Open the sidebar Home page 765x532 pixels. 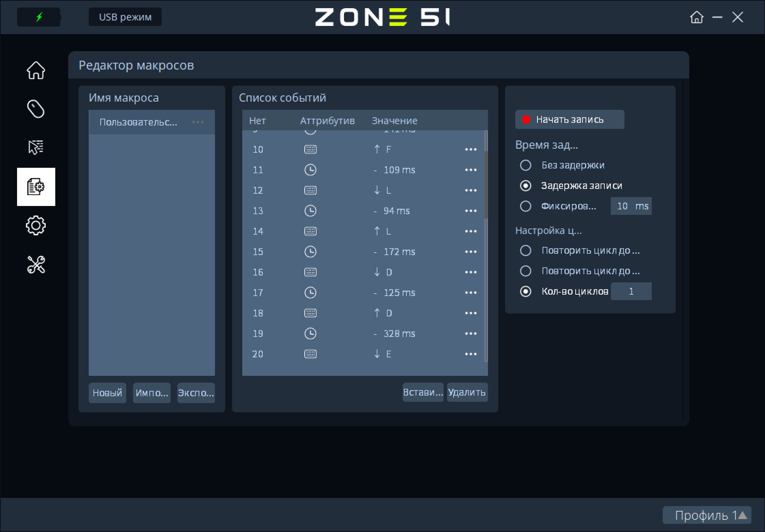point(36,71)
